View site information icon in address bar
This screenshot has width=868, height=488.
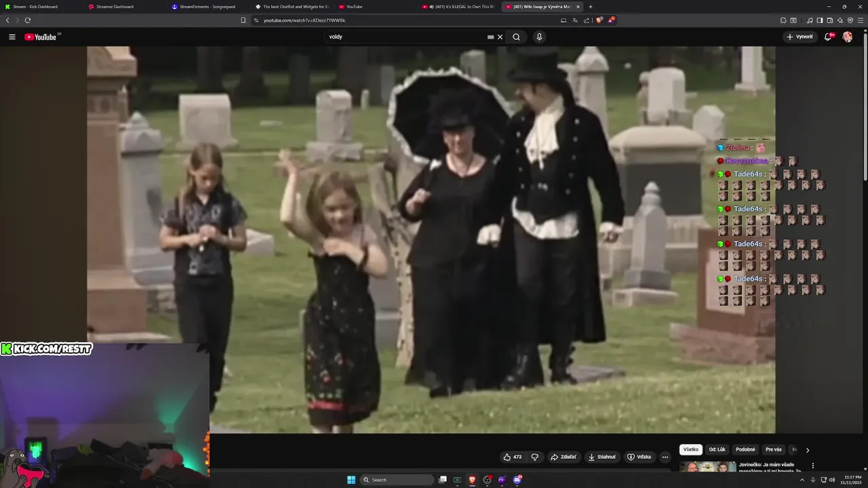tap(256, 20)
